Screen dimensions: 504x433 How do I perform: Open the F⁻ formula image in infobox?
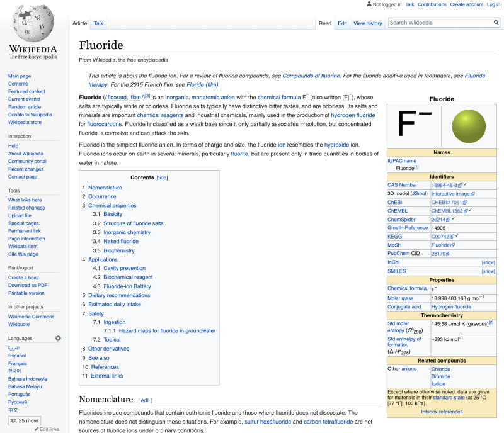[x=415, y=123]
